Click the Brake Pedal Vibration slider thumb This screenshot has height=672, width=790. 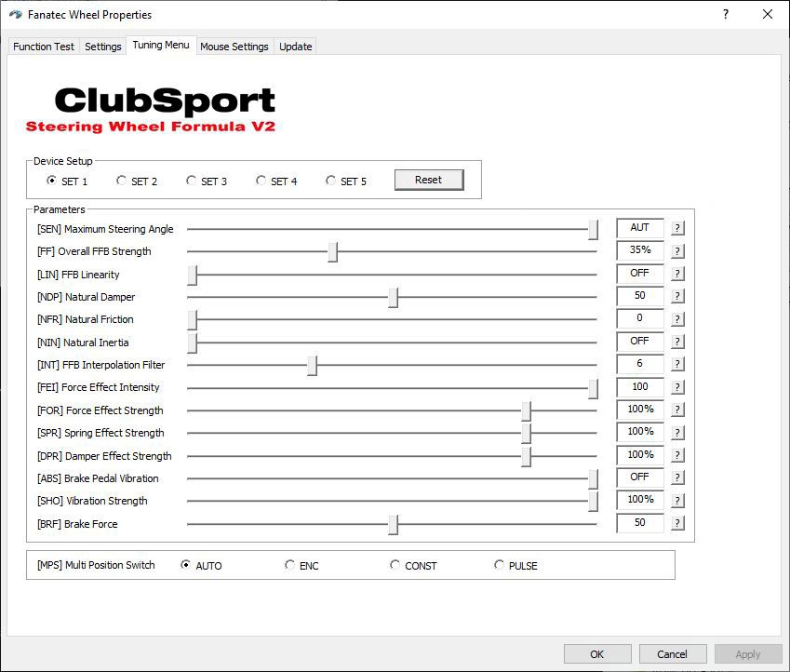point(593,478)
